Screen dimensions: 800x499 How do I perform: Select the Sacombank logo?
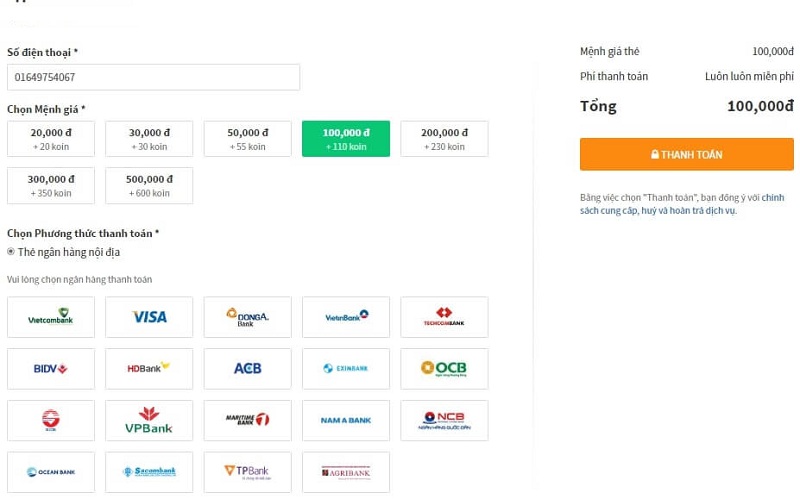pyautogui.click(x=149, y=472)
